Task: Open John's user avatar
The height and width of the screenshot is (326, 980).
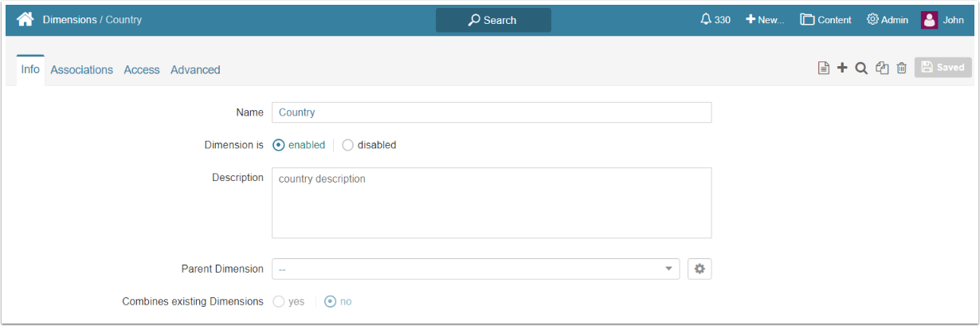Action: pos(929,20)
